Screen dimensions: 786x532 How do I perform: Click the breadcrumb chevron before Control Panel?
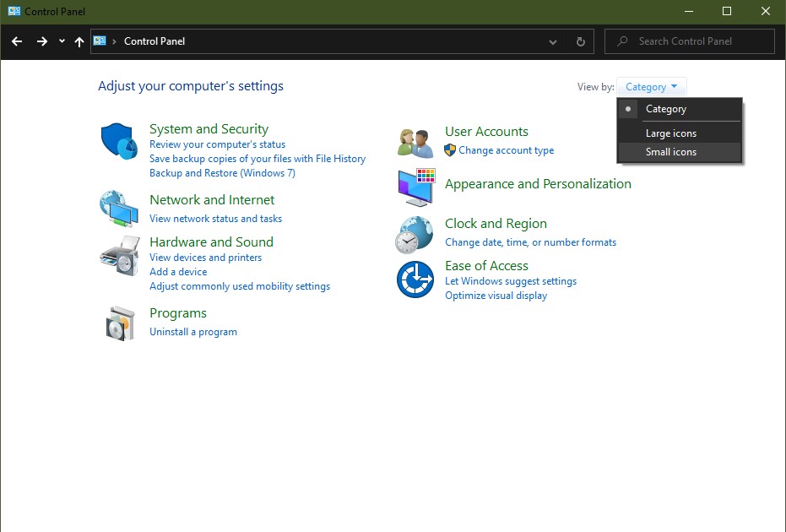point(114,41)
